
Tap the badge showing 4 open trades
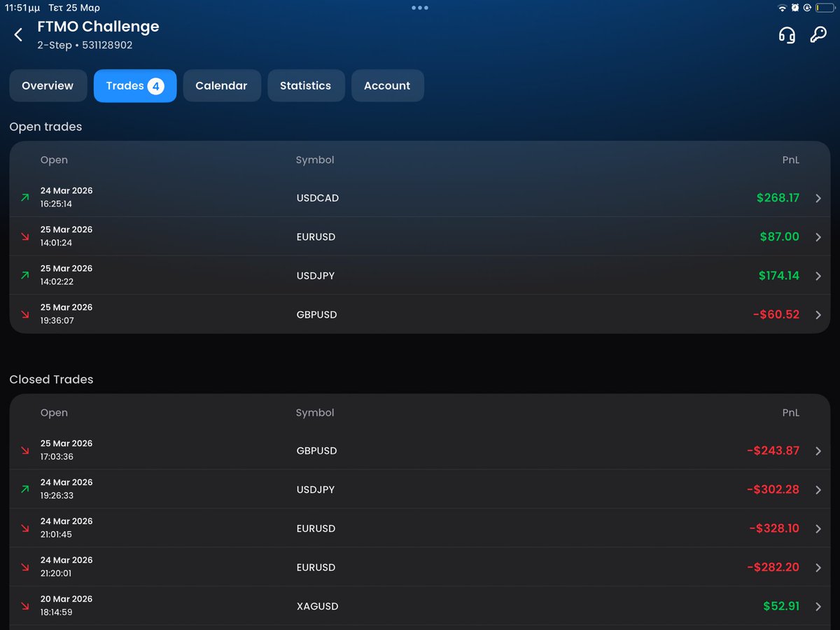tap(155, 86)
